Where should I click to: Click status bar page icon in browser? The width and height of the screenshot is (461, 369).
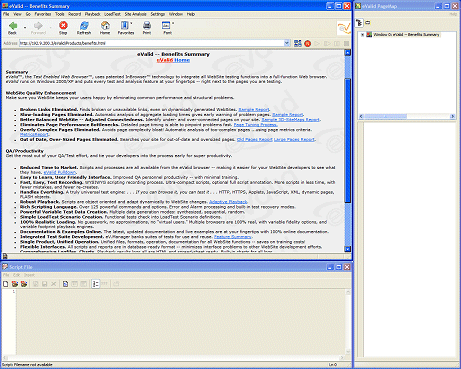click(x=5, y=256)
